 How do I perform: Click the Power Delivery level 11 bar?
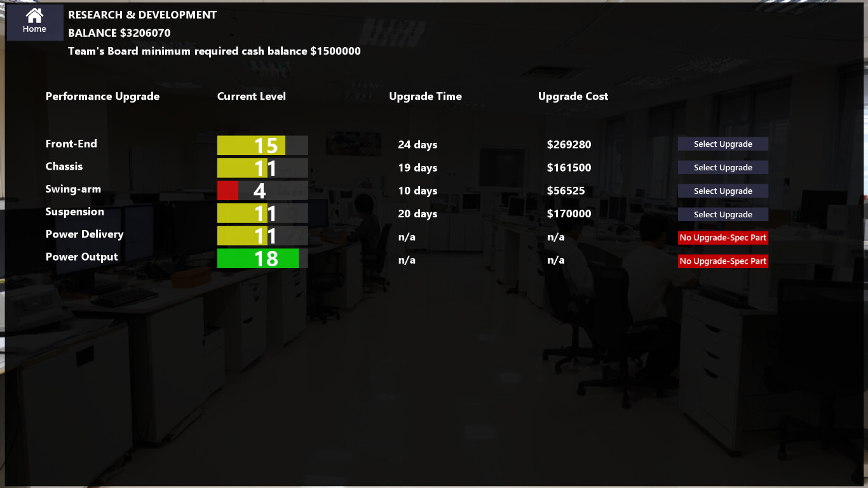(x=262, y=236)
